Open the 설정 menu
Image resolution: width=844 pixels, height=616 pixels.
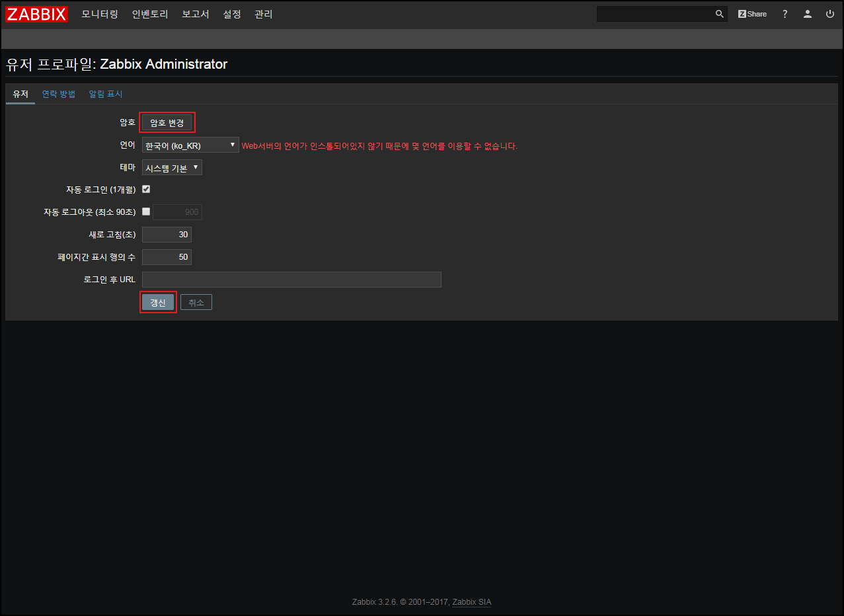pyautogui.click(x=232, y=14)
